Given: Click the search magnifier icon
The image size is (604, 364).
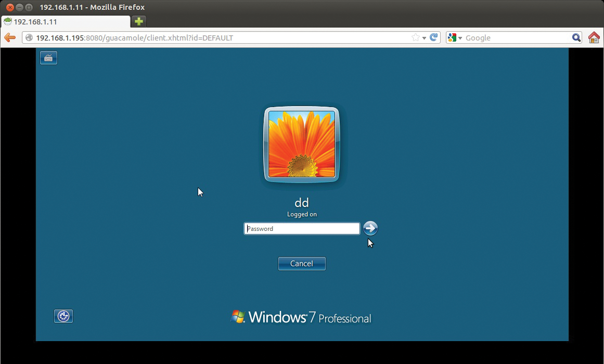Looking at the screenshot, I should 577,37.
